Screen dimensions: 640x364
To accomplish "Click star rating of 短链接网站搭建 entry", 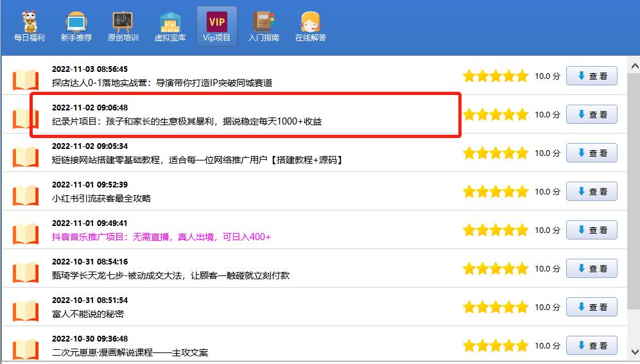I will pyautogui.click(x=496, y=153).
